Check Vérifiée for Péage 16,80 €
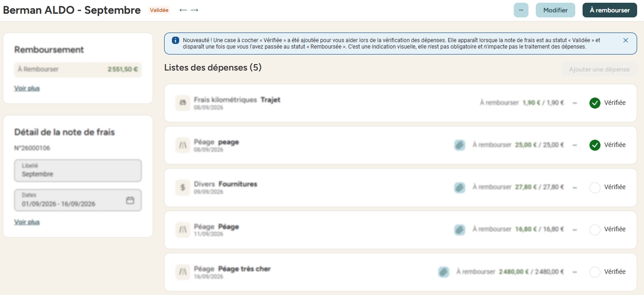This screenshot has height=295, width=644. [595, 229]
